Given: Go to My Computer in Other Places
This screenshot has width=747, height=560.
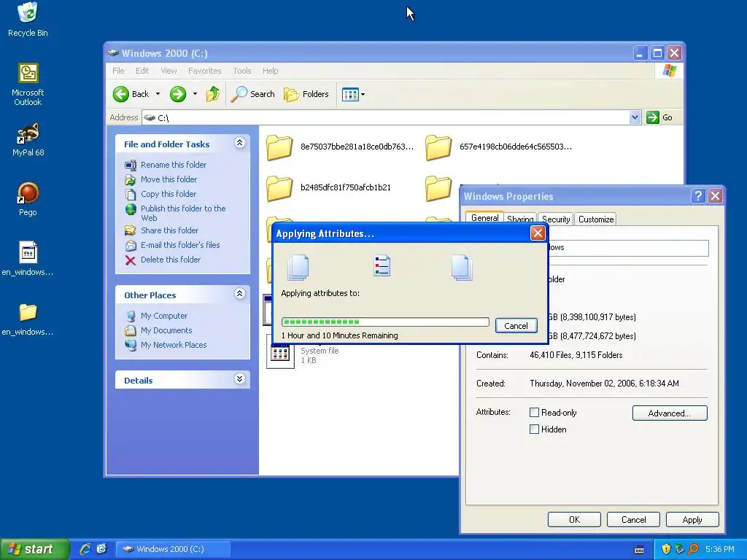Looking at the screenshot, I should pos(164,316).
